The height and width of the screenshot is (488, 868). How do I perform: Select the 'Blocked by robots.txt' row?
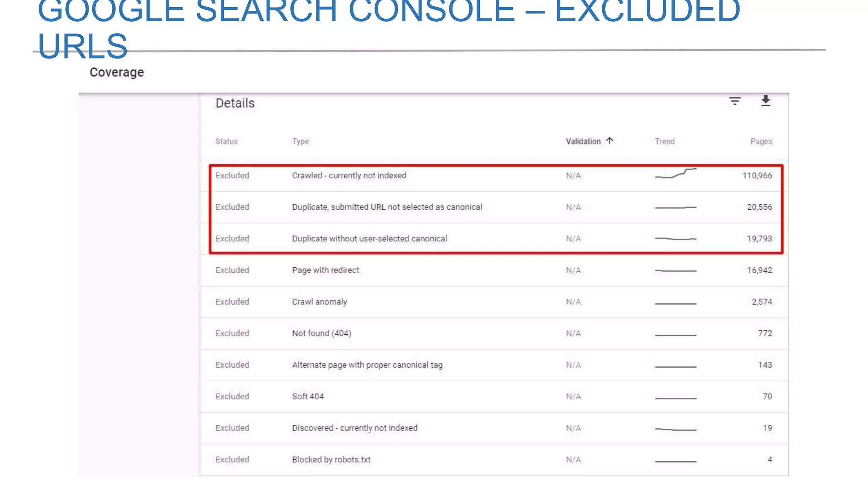[x=494, y=460]
